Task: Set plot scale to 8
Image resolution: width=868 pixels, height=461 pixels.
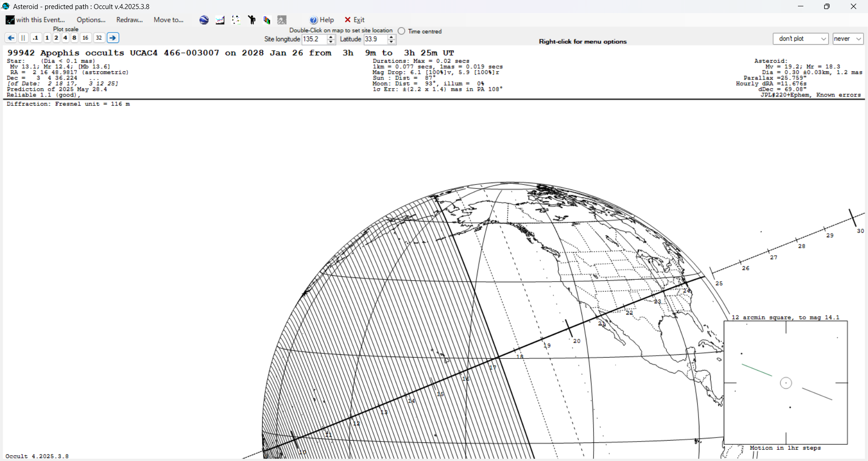Action: (75, 38)
